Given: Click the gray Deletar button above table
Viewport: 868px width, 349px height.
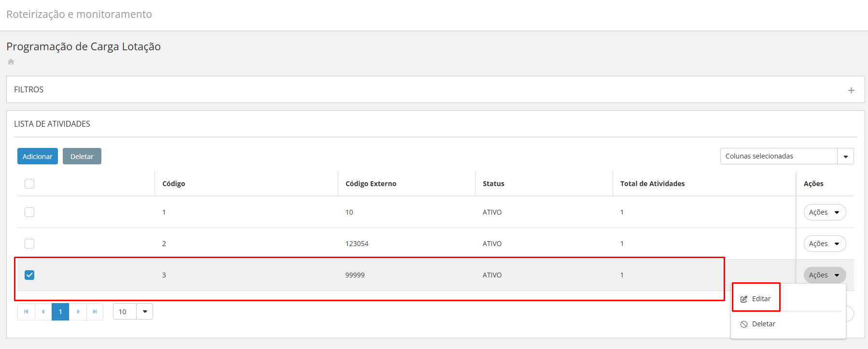Looking at the screenshot, I should (82, 157).
